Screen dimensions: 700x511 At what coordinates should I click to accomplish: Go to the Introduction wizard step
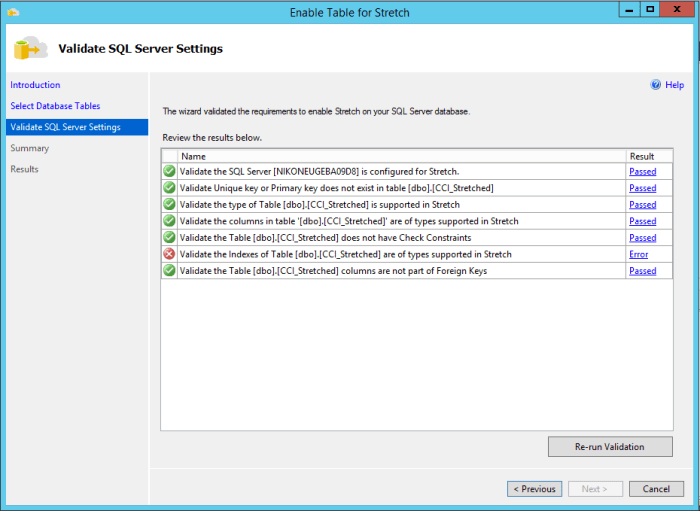click(x=35, y=85)
